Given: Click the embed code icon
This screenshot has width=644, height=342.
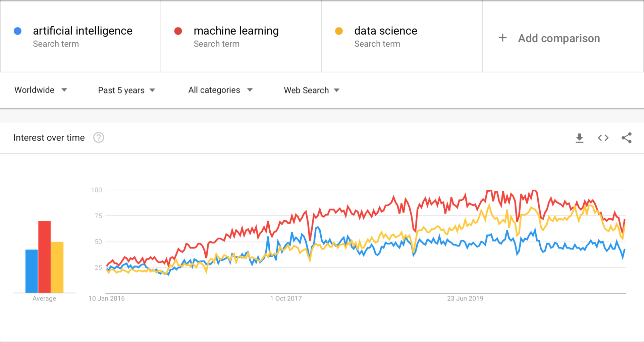Looking at the screenshot, I should (x=603, y=137).
